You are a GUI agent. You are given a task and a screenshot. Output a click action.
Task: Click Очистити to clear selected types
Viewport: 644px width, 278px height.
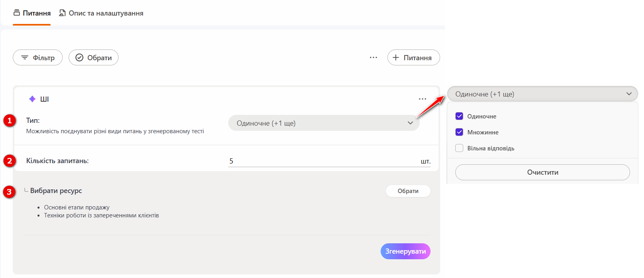click(x=542, y=172)
